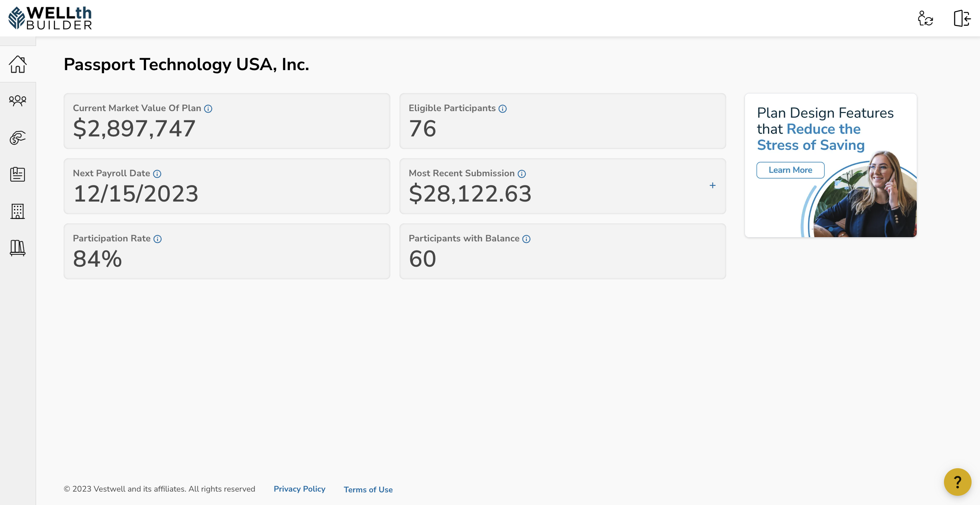Image resolution: width=980 pixels, height=505 pixels.
Task: Open the company building icon in sidebar
Action: pyautogui.click(x=18, y=211)
